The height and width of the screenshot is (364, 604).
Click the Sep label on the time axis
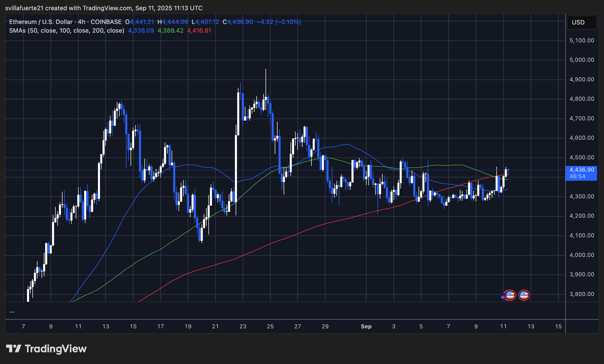pos(367,326)
